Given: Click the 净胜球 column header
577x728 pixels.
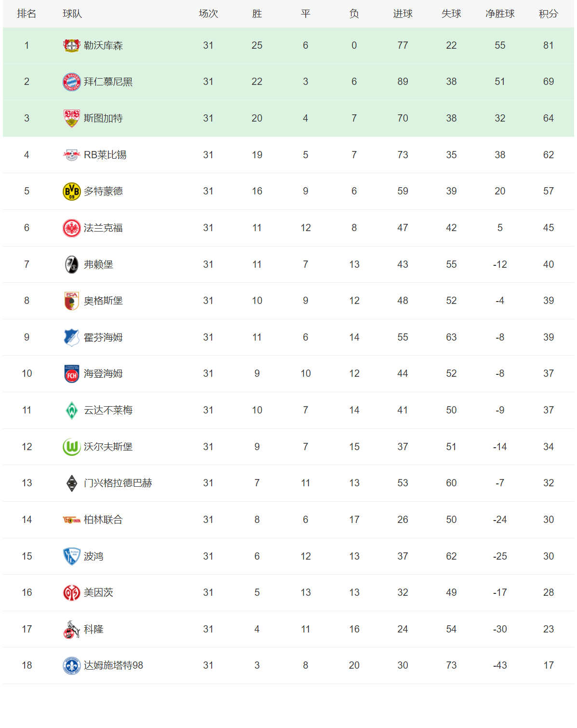Looking at the screenshot, I should point(500,14).
